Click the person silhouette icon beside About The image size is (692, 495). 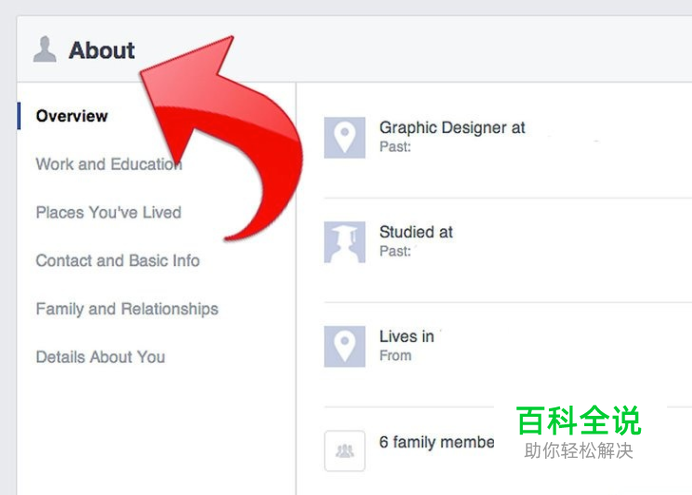coord(44,49)
